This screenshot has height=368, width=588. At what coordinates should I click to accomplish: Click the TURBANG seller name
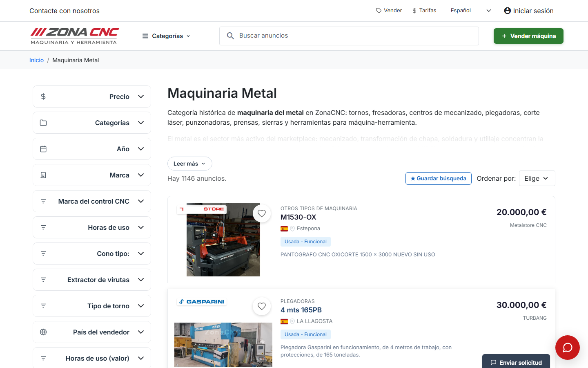[x=535, y=318]
